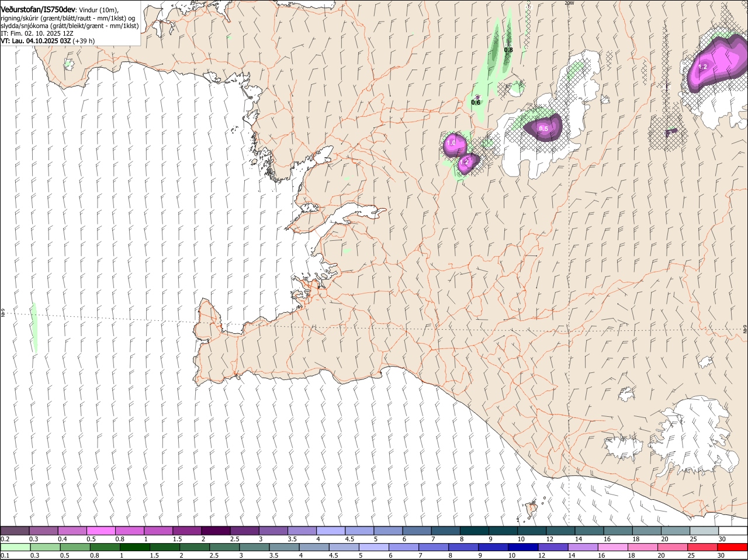This screenshot has width=748, height=560.
Task: Click the white swatch ending the upper snow scale
Action: (733, 531)
